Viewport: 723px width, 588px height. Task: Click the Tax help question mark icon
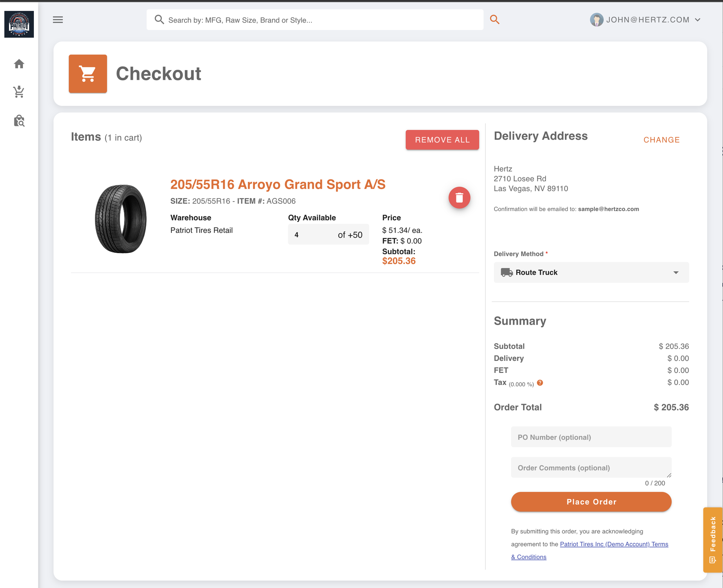click(540, 383)
